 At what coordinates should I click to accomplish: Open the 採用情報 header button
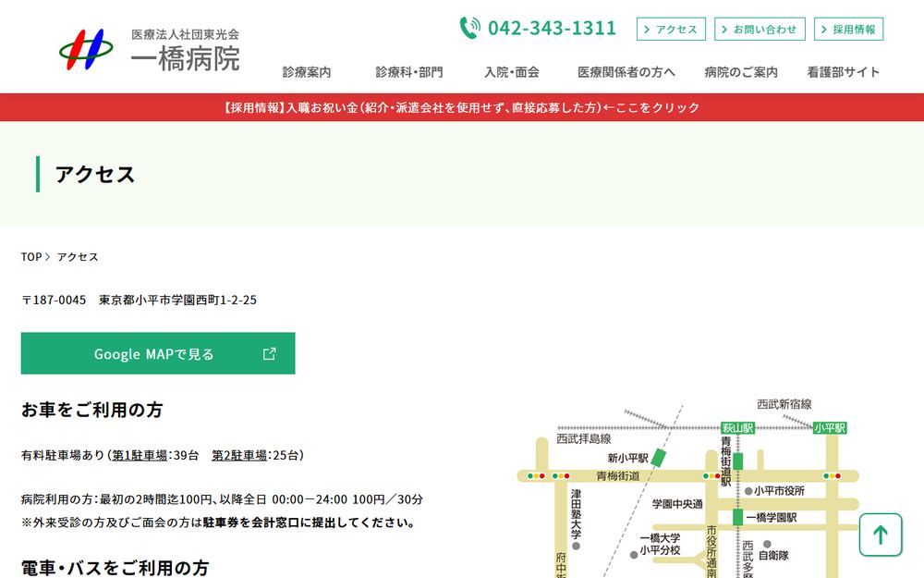848,29
